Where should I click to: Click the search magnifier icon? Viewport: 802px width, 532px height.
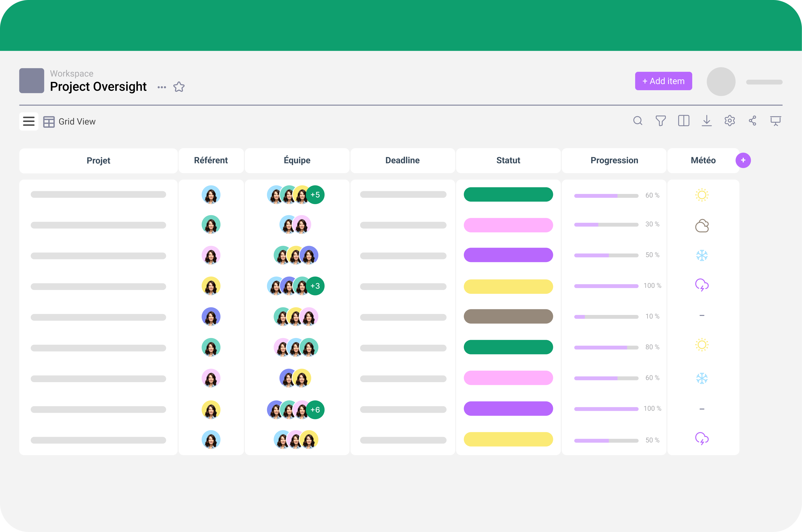click(637, 121)
